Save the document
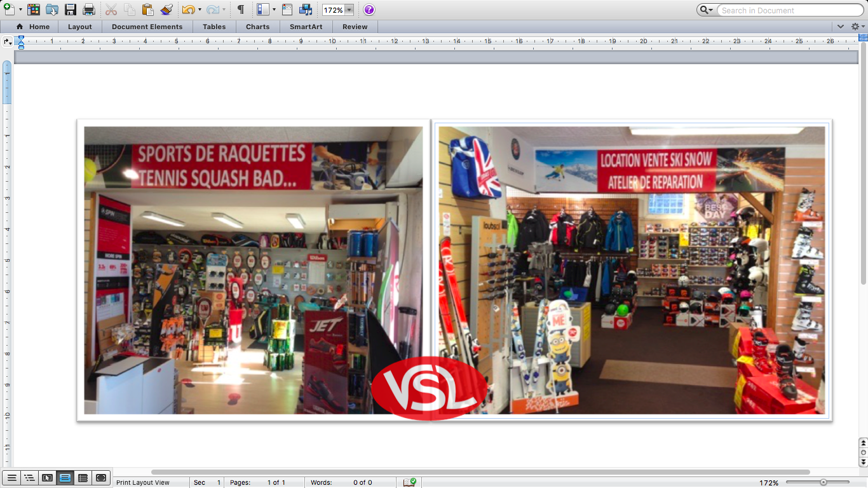The width and height of the screenshot is (868, 488). [71, 10]
